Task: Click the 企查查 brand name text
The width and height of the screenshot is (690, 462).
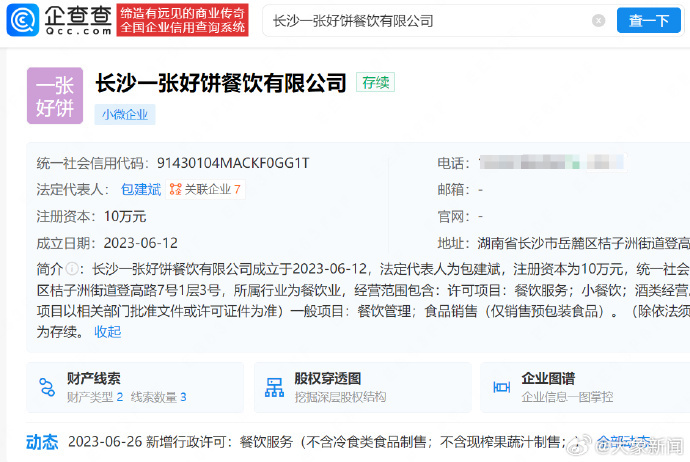Action: pyautogui.click(x=78, y=16)
